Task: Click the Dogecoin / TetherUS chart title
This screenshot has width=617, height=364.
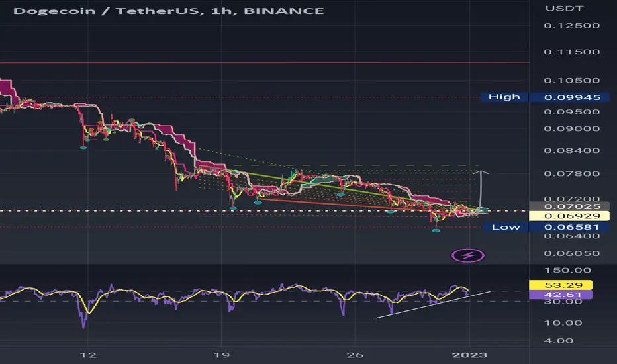Action: point(168,11)
